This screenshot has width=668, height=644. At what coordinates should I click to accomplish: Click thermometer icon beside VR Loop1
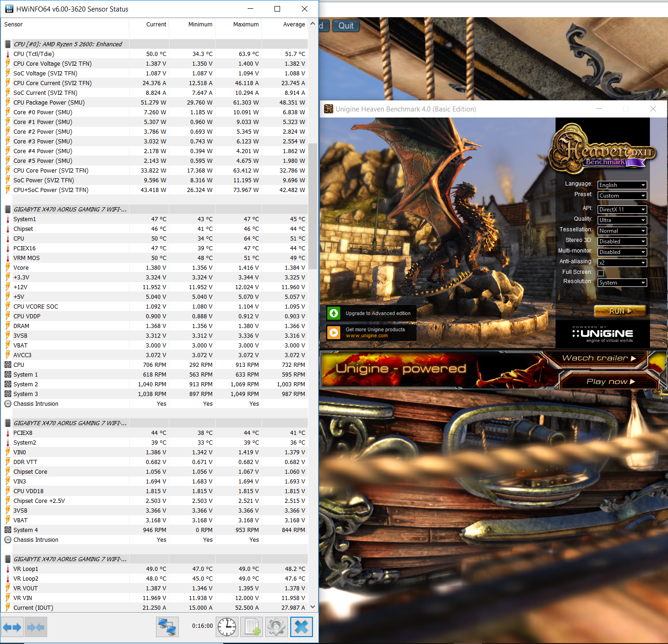coord(8,569)
